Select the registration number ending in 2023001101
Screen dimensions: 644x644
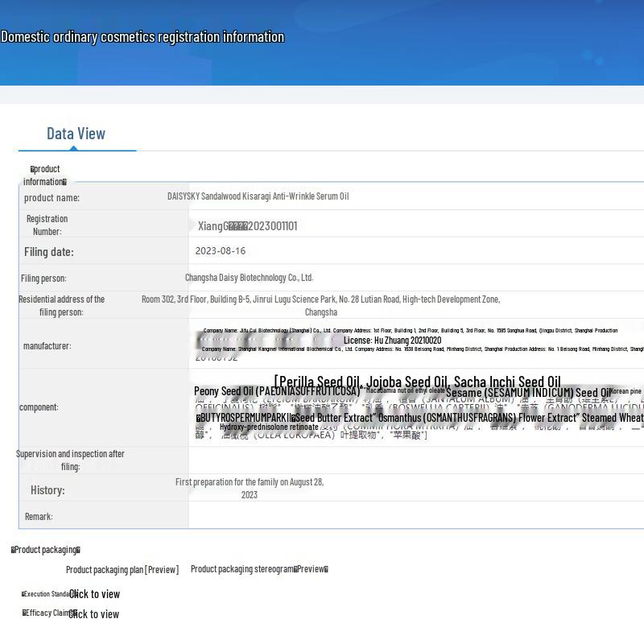point(248,226)
